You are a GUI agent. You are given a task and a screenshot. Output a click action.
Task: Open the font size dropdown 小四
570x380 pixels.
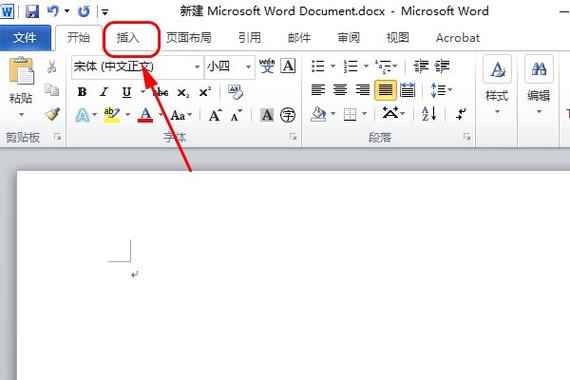249,67
